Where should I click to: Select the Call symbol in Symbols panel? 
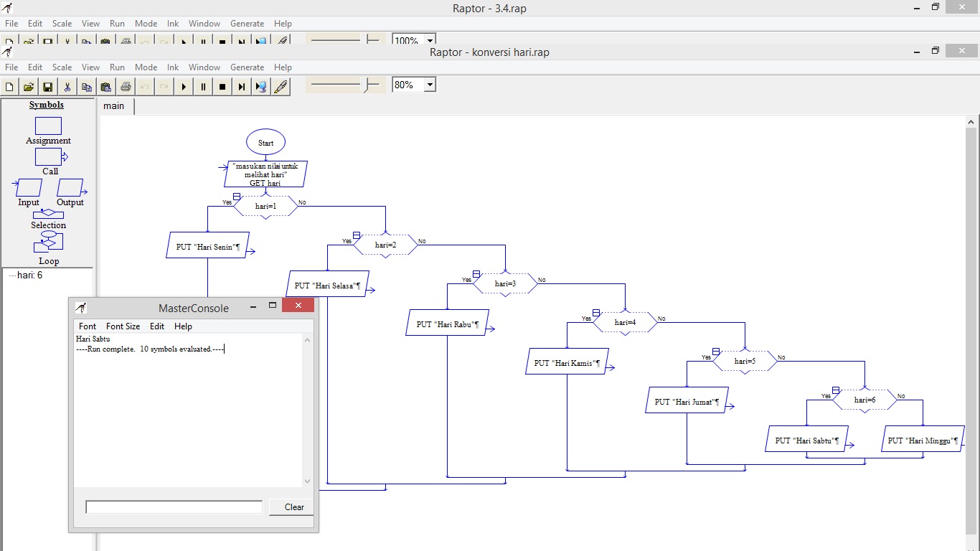point(50,156)
